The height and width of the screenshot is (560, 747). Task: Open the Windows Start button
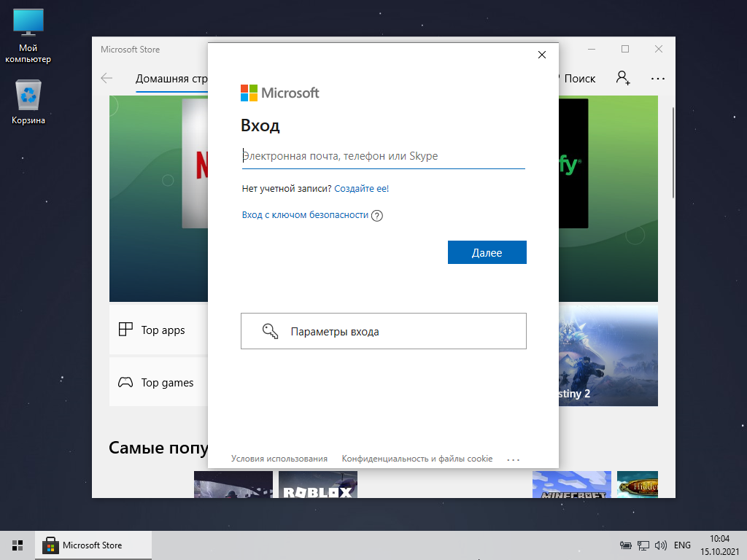tap(18, 545)
